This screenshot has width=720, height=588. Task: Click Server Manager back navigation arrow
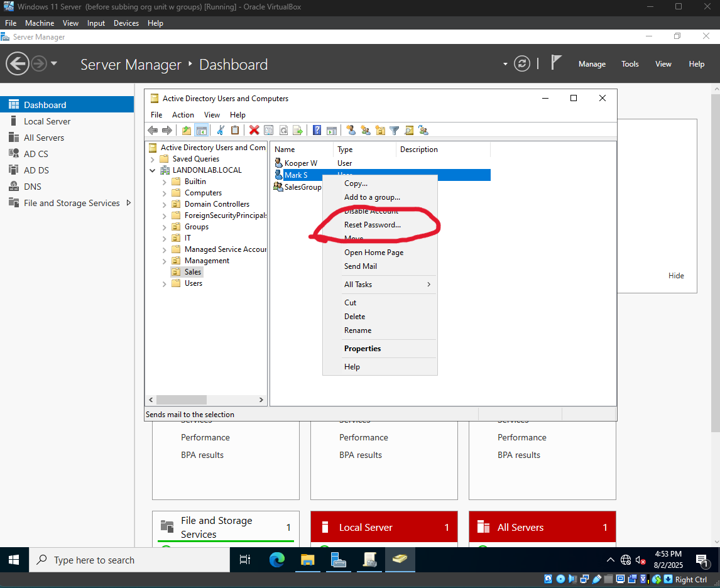pos(18,63)
